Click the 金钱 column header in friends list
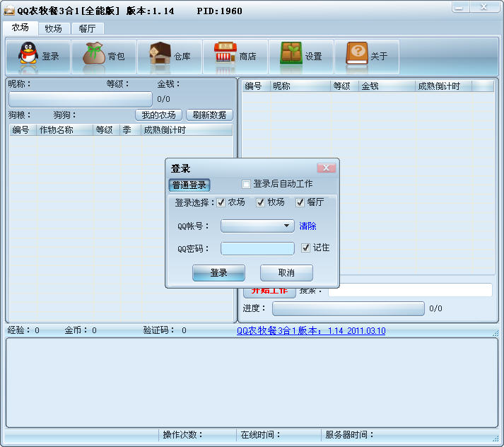504x447 pixels. 387,86
